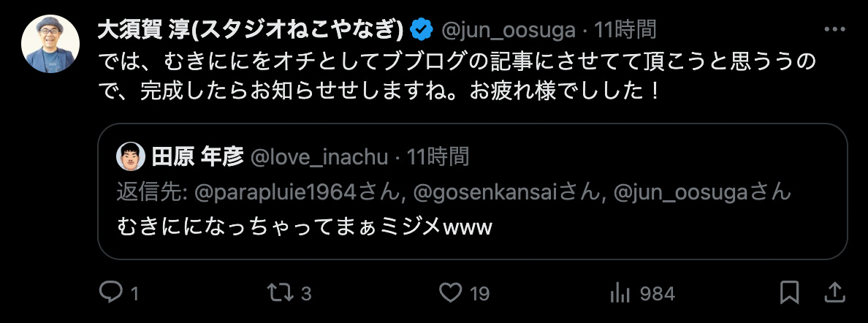Open 田原 年彦's small avatar
This screenshot has width=868, height=323.
coord(132,156)
